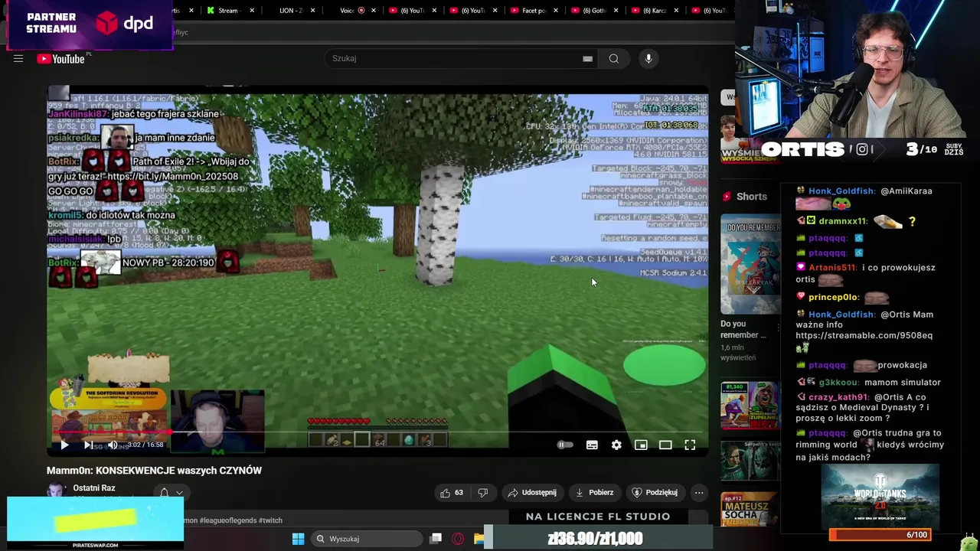Go to the YouTube home logo
Screen dimensions: 980x551
click(60, 59)
